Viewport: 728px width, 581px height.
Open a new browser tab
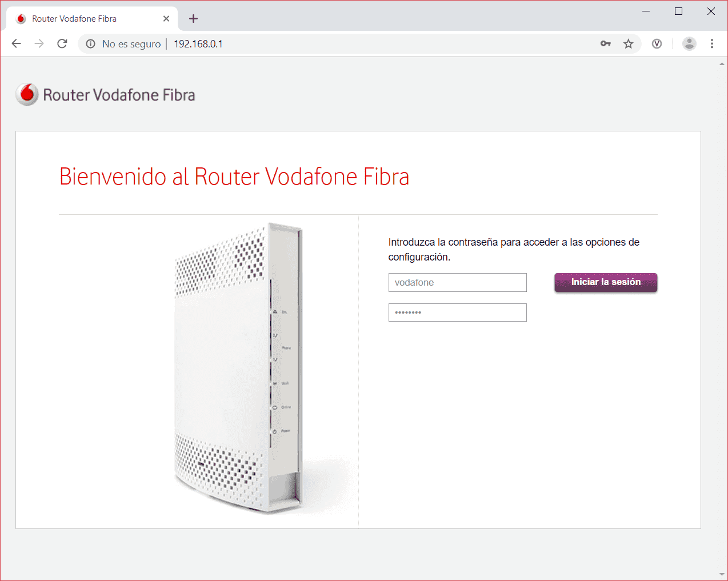click(x=193, y=19)
